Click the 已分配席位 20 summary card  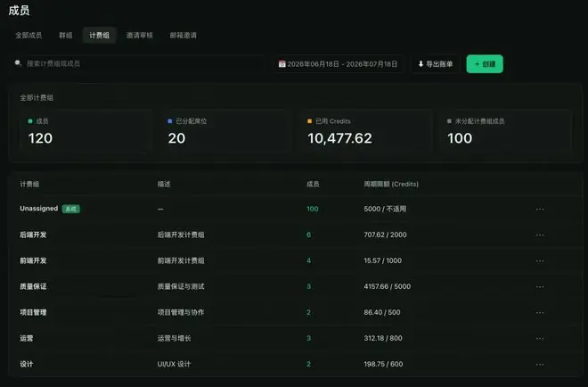(226, 131)
